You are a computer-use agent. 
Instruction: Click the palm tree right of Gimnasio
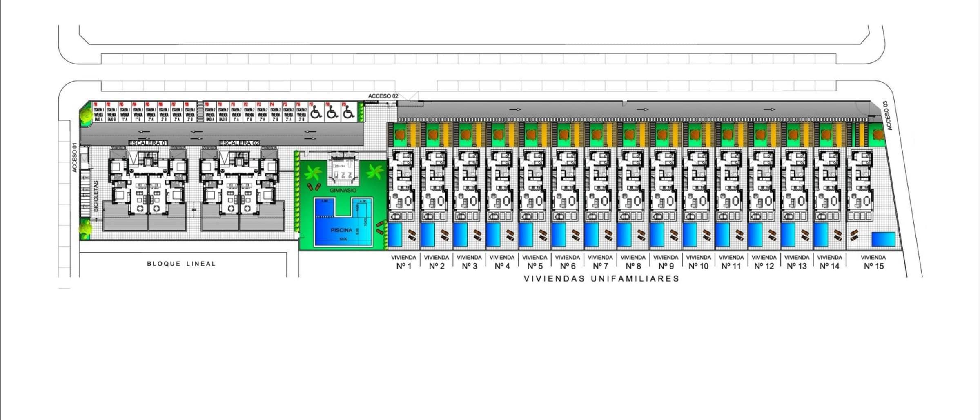coord(374,171)
